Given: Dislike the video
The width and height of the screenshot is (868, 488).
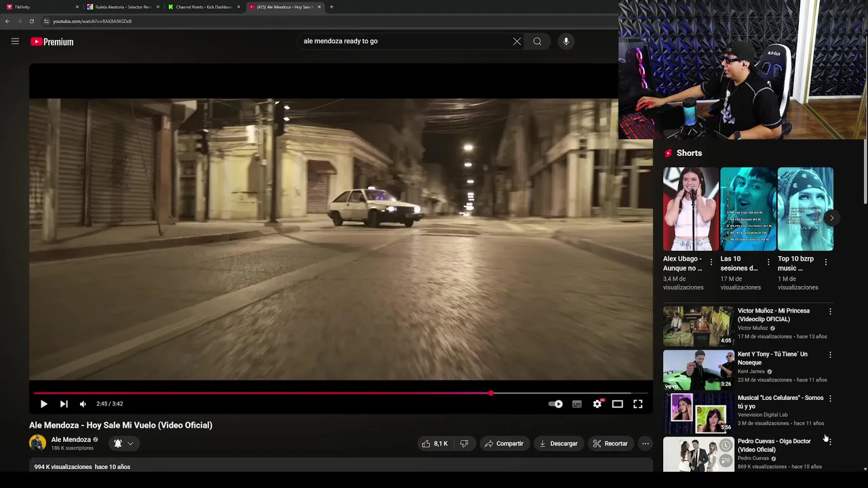Looking at the screenshot, I should click(x=465, y=443).
